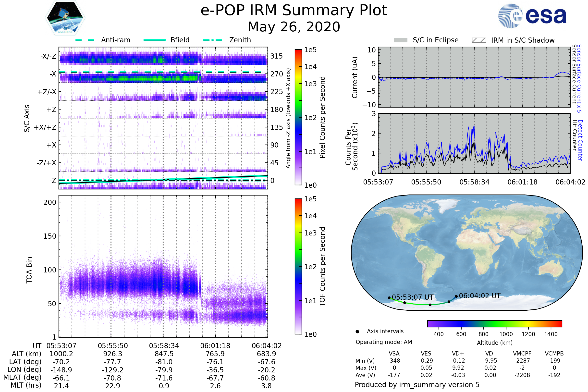Click the IRM in S/C Shadow hatched patch
The width and height of the screenshot is (588, 392).
(479, 40)
